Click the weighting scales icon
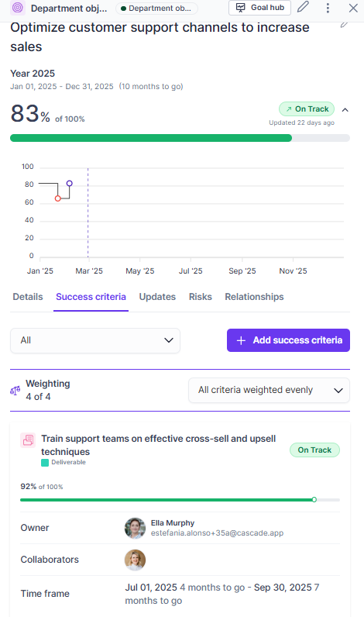This screenshot has height=617, width=364. (15, 391)
